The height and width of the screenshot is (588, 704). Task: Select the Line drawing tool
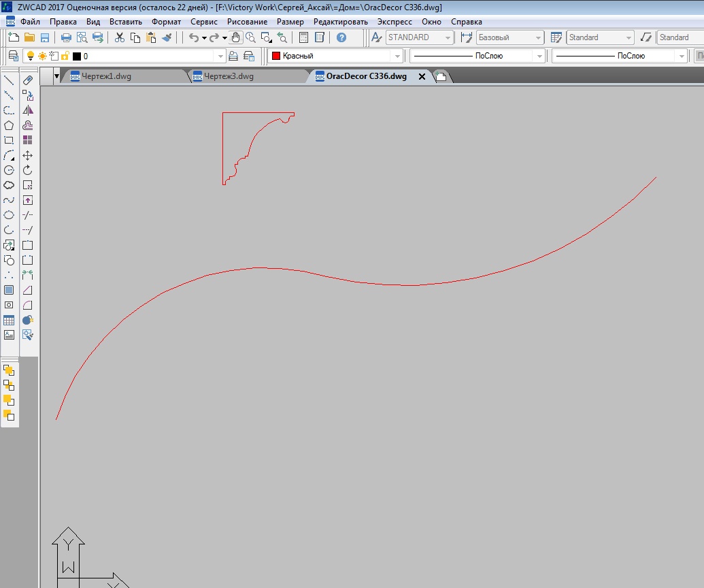(x=9, y=81)
